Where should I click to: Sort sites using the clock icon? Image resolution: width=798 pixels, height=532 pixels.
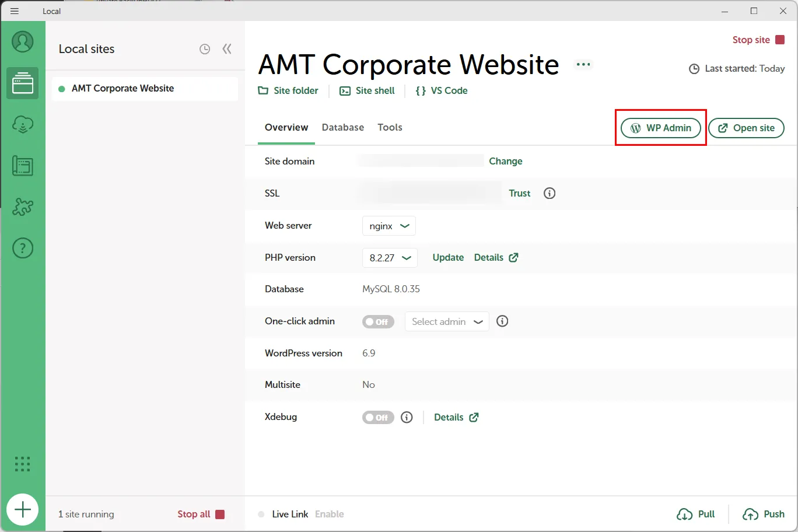205,50
